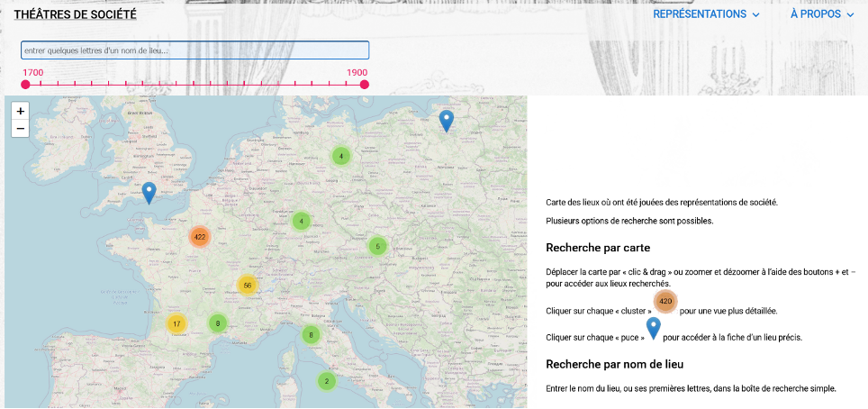The width and height of the screenshot is (868, 409).
Task: Open the green 5 cluster marker
Action: (377, 246)
